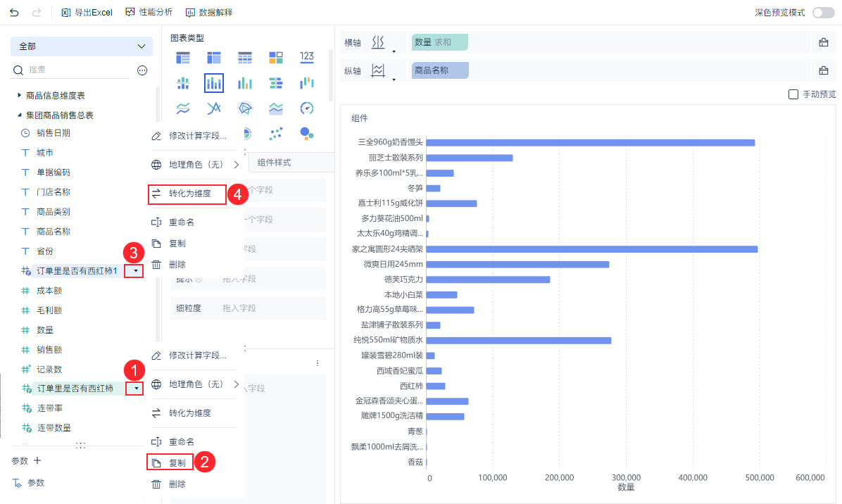This screenshot has height=504, width=842.
Task: Select the area chart icon
Action: point(276,108)
